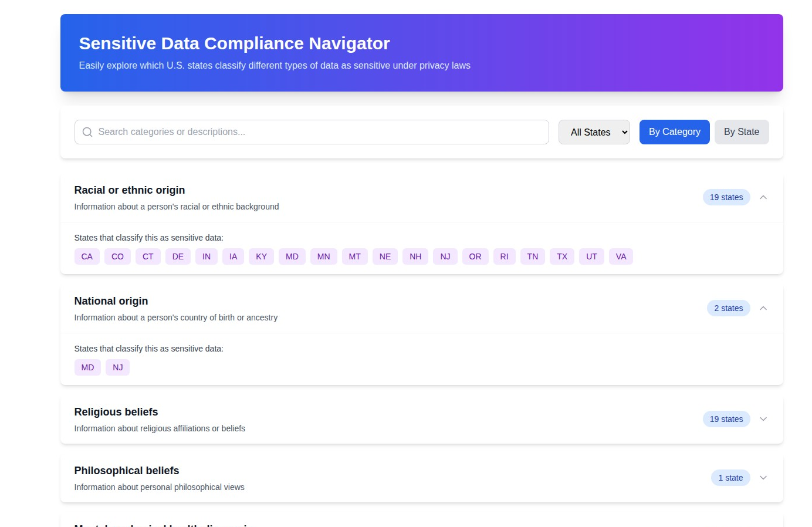
Task: Collapse the Racial or ethnic origin chevron
Action: point(763,197)
